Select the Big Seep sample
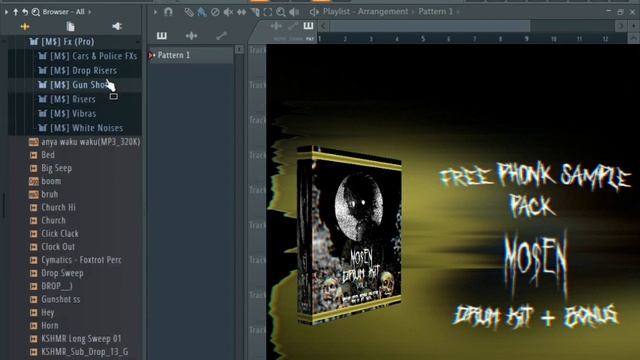 [51, 168]
